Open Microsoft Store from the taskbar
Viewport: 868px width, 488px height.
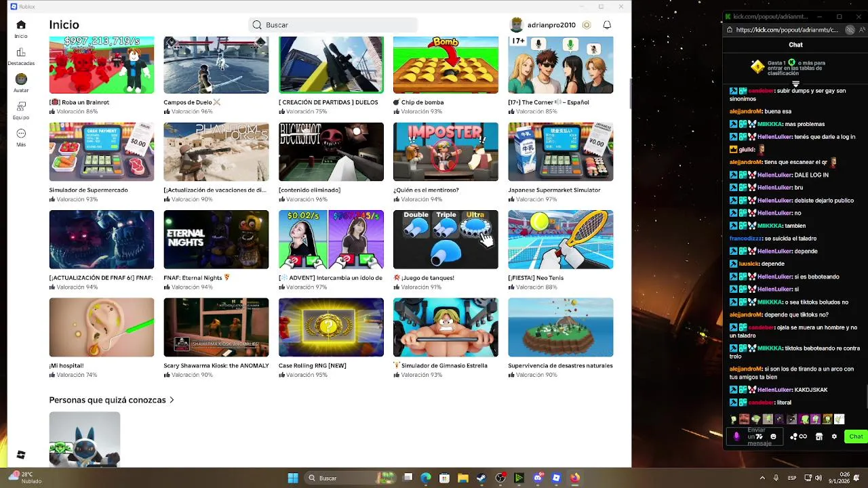[445, 478]
